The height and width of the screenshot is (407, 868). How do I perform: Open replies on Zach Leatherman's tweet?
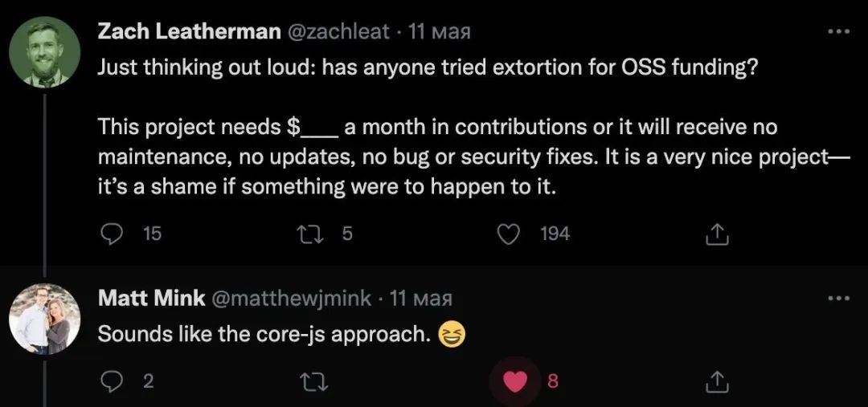tap(113, 234)
